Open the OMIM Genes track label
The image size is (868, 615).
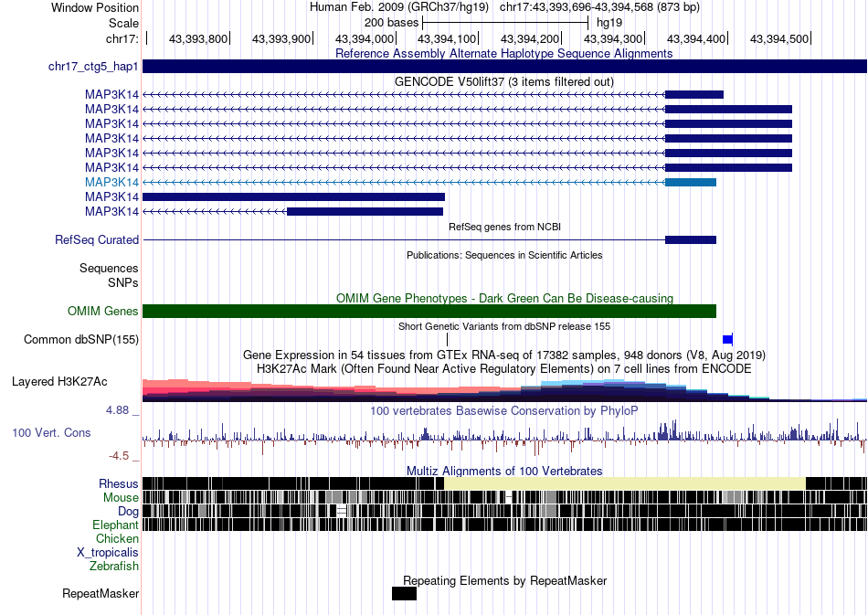pos(102,311)
